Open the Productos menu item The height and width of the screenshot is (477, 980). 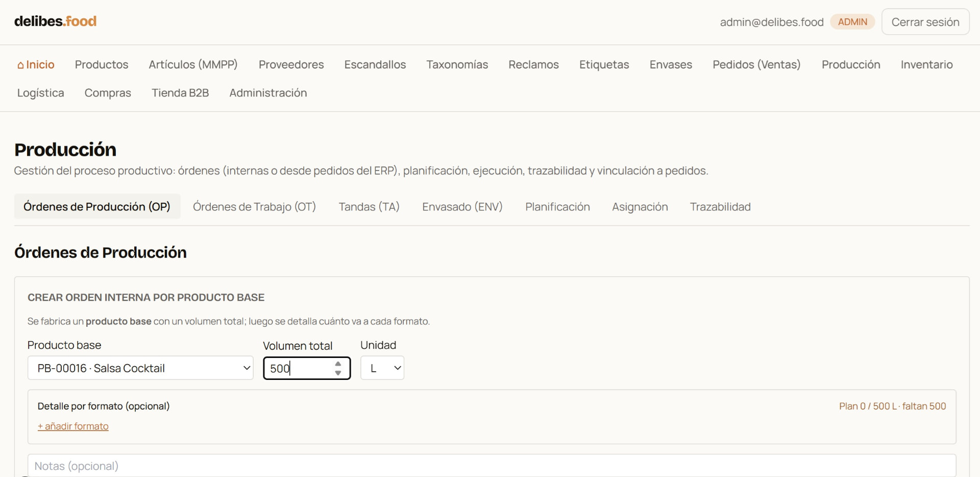102,64
